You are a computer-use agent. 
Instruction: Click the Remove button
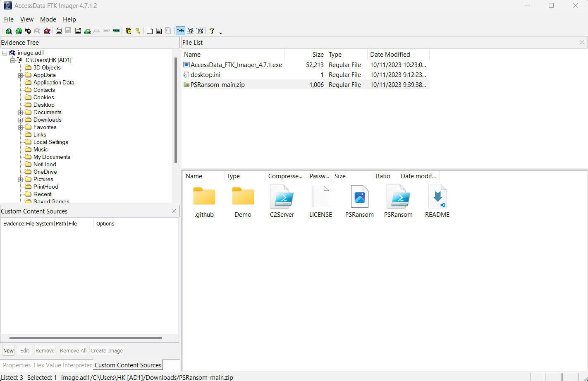point(45,350)
